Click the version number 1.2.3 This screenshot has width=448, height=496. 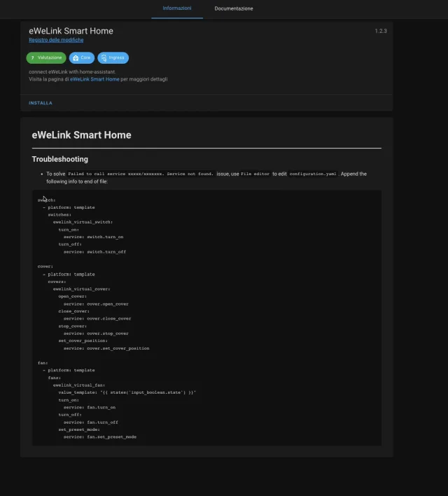[x=381, y=31]
